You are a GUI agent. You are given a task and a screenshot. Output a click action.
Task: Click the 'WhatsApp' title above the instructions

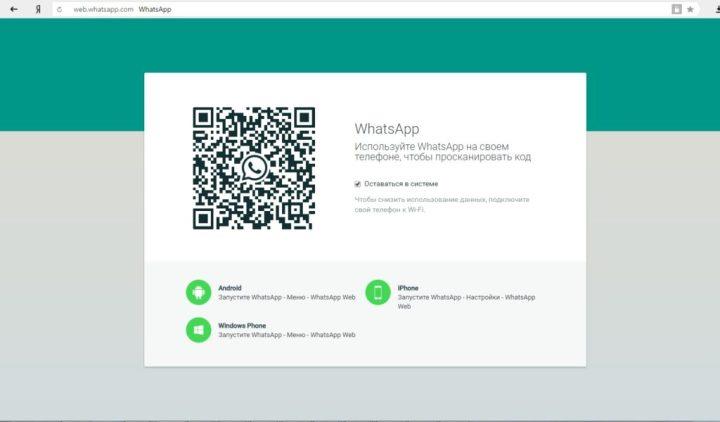pos(387,129)
